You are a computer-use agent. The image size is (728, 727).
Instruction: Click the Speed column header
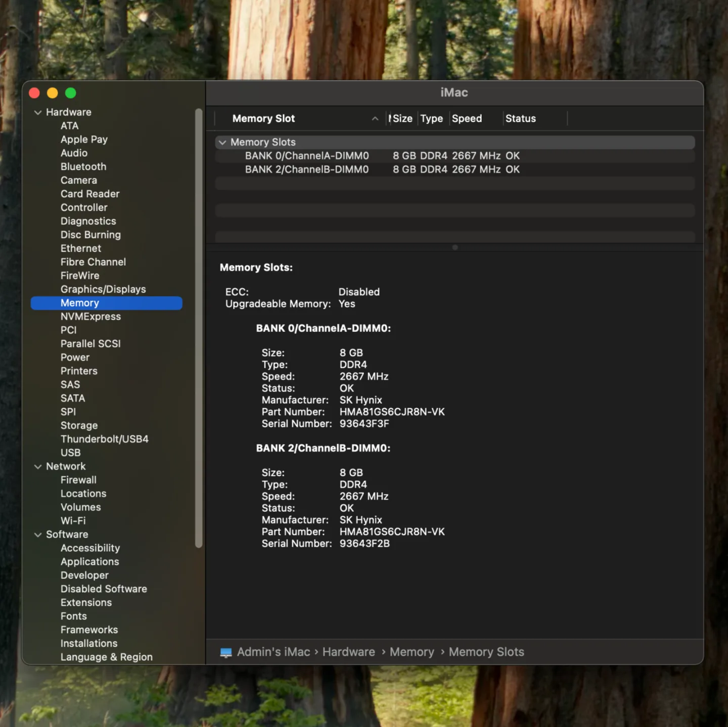(467, 118)
